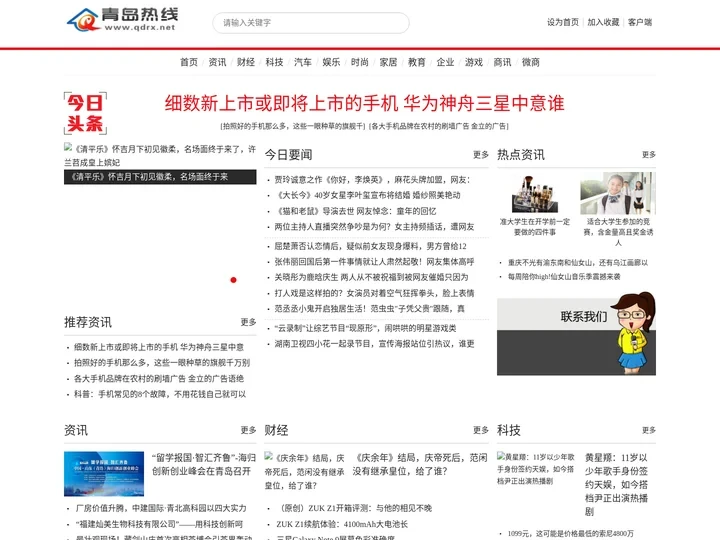Click 设为首页 link
This screenshot has height=540, width=720.
562,22
